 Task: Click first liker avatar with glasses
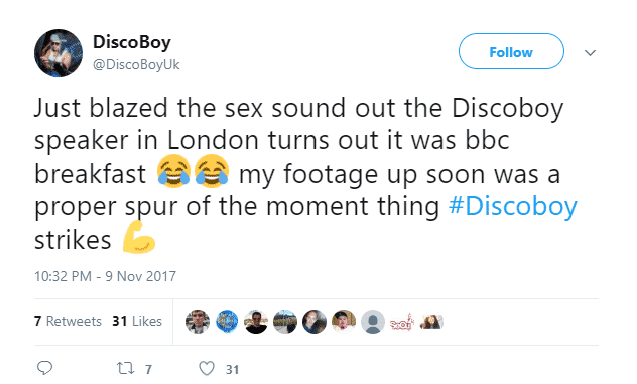click(x=198, y=322)
